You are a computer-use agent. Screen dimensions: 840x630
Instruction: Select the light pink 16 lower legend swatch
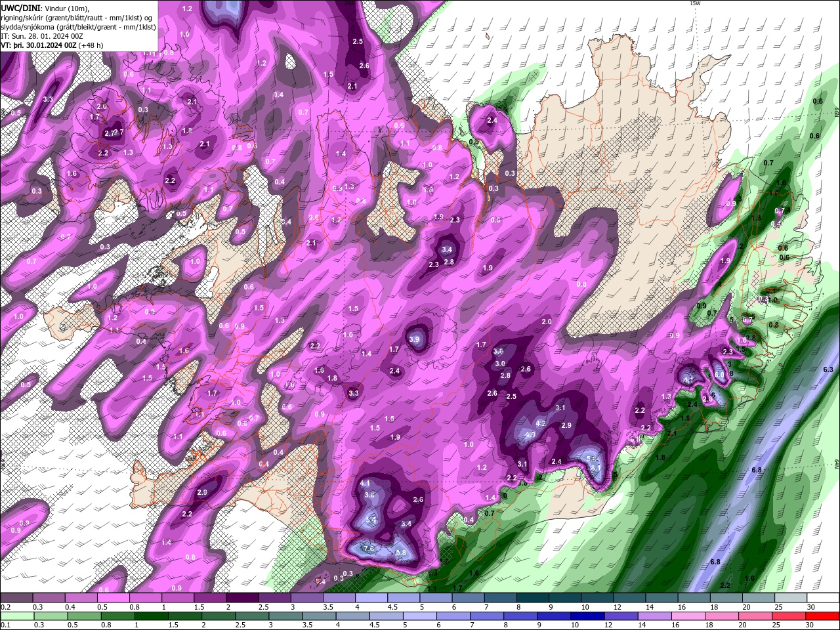(688, 616)
